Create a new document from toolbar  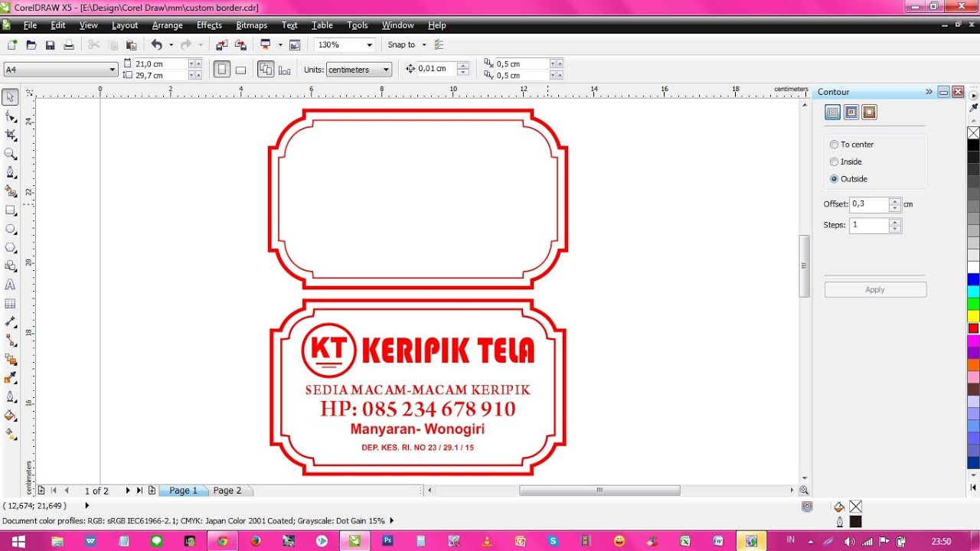[x=13, y=45]
